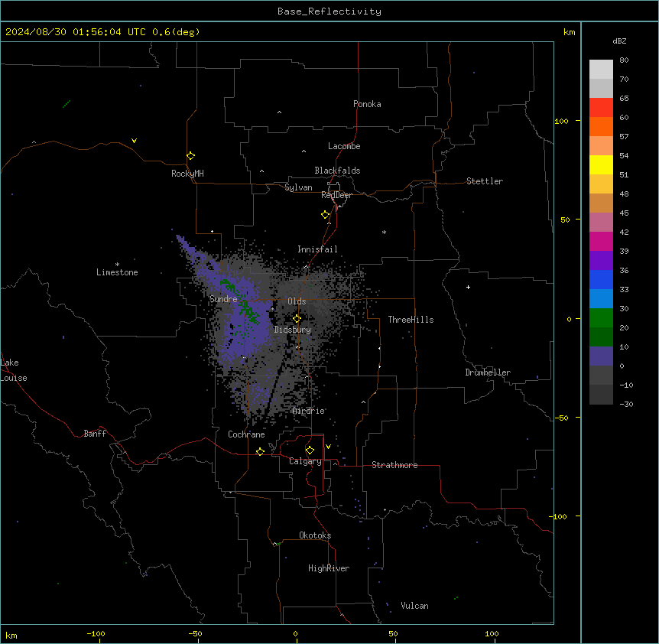Screen dimensions: 659x644
Task: Click the -50 tick on vertical axis
Action: (x=561, y=418)
